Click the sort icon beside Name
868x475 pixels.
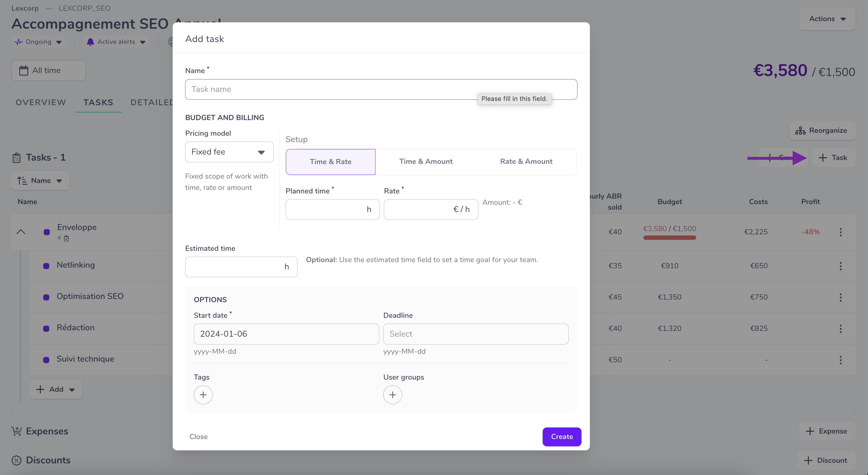[x=22, y=180]
